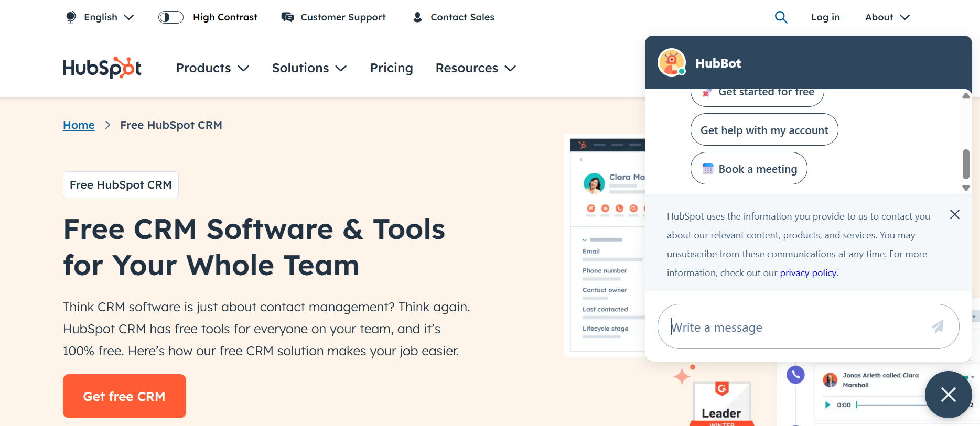The height and width of the screenshot is (426, 980).
Task: Click the HubSpot sprocket icon in preview header
Action: click(x=582, y=145)
